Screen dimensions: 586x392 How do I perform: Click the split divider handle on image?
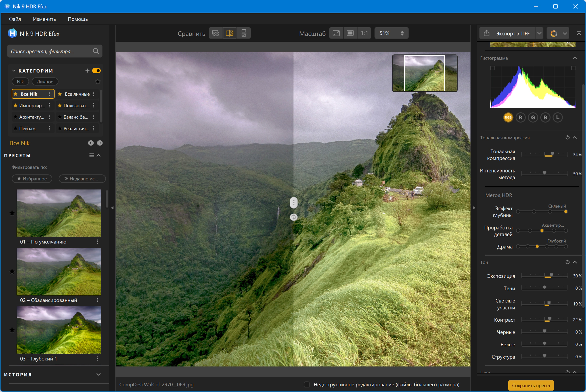[x=294, y=203]
